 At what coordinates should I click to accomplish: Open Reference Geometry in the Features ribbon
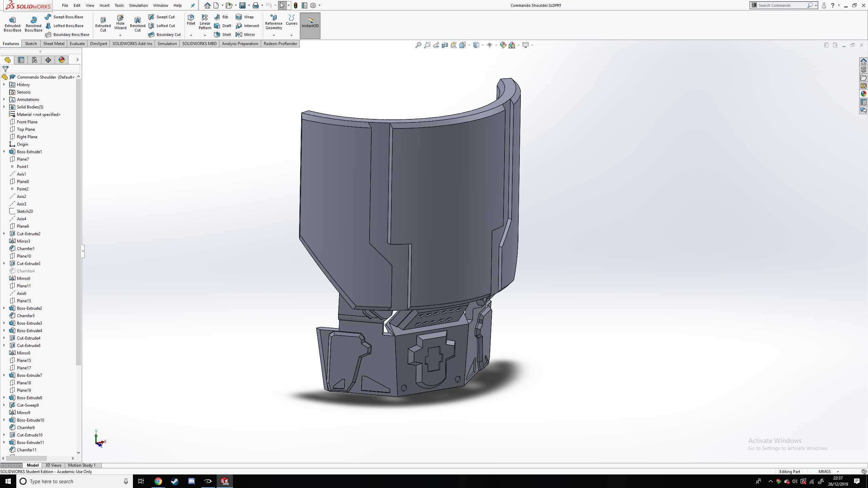[x=273, y=22]
